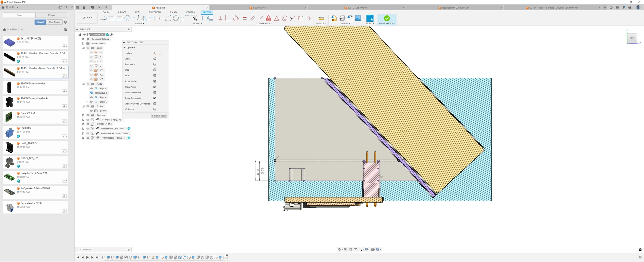Enable the Sketch Grid checkbox

[155, 64]
